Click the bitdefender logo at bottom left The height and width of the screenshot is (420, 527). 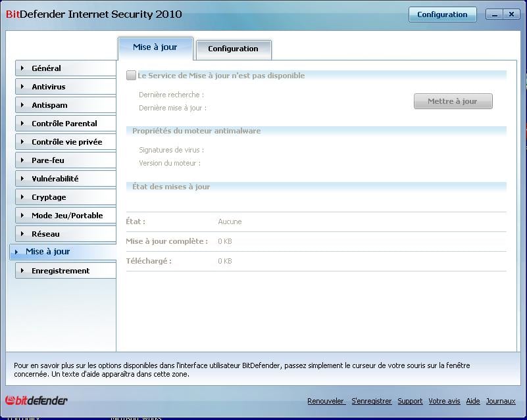click(x=36, y=400)
